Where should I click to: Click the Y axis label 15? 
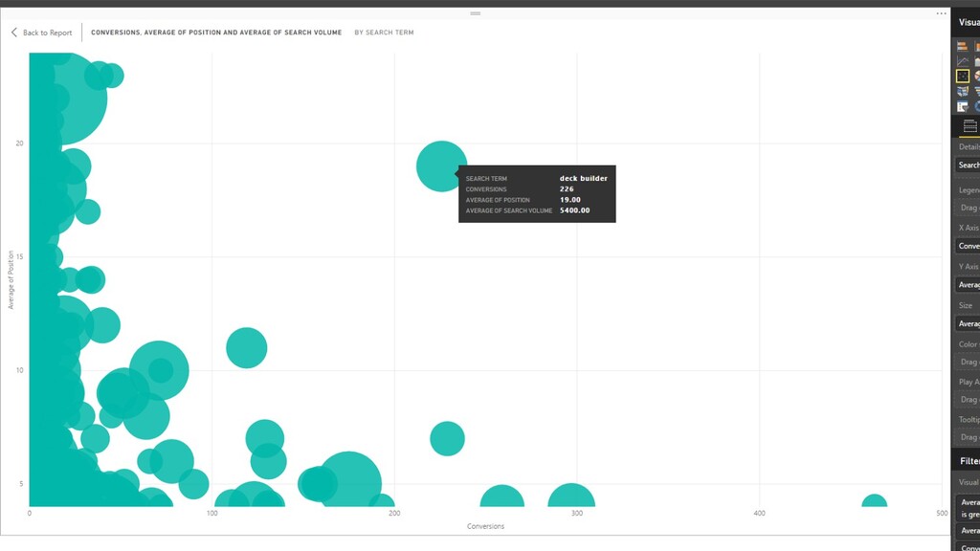(x=19, y=256)
